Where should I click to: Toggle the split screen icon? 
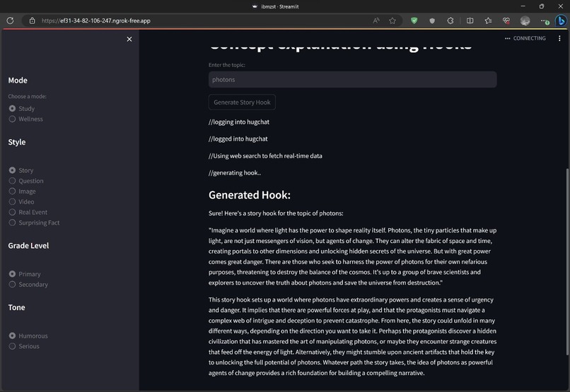point(470,20)
